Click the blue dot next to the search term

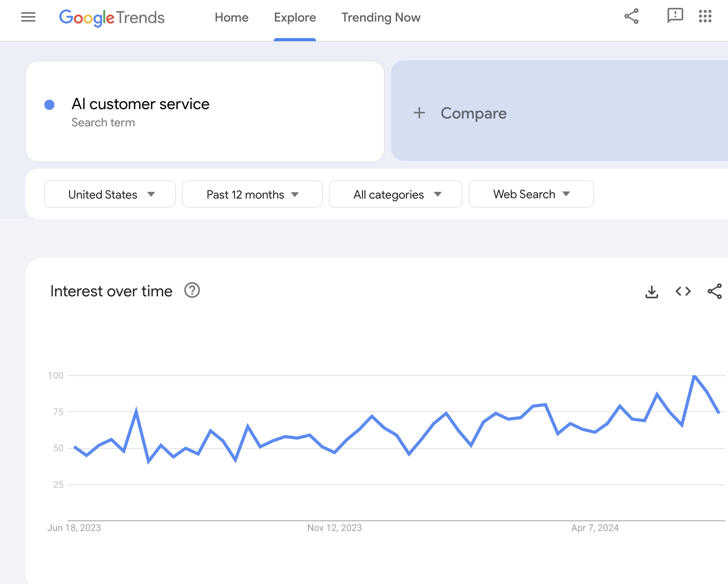point(49,105)
